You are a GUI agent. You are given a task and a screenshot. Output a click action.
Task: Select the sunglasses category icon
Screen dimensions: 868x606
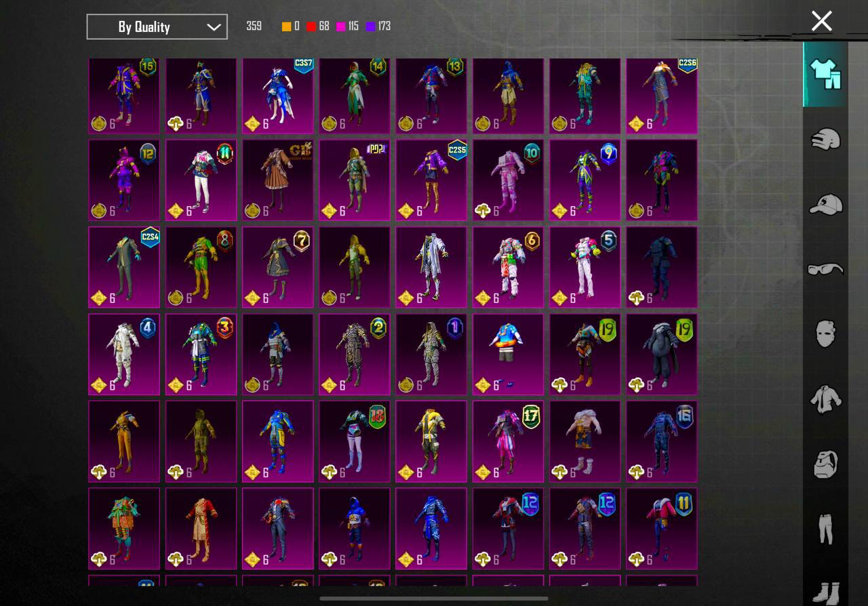(x=824, y=268)
